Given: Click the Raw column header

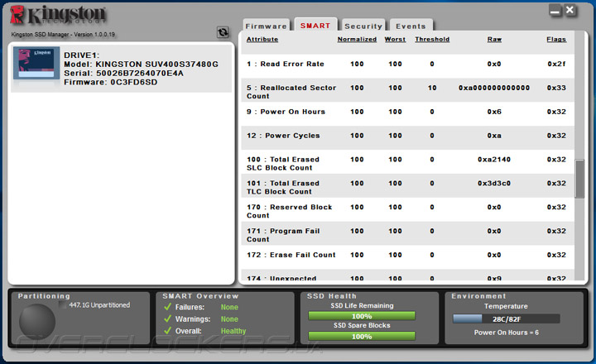Looking at the screenshot, I should pyautogui.click(x=494, y=39).
